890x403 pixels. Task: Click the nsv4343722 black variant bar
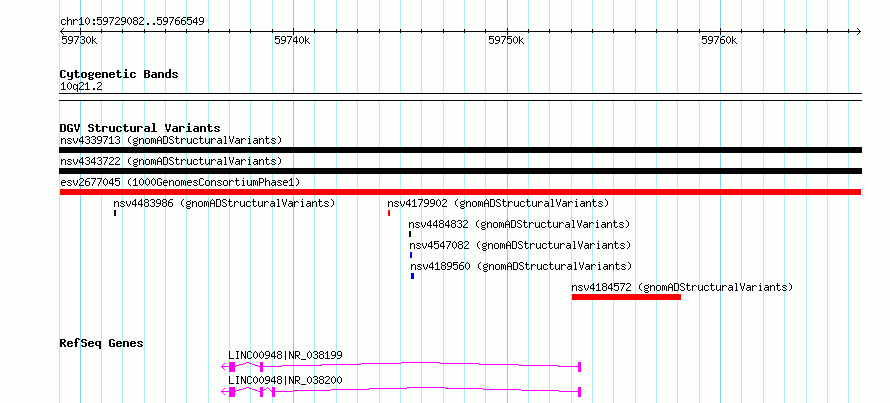pos(460,171)
